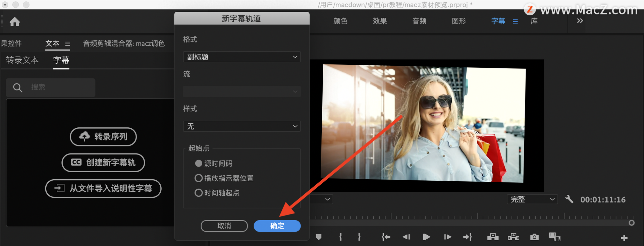Confirm dialog with 确定
The width and height of the screenshot is (644, 246).
[x=277, y=226]
